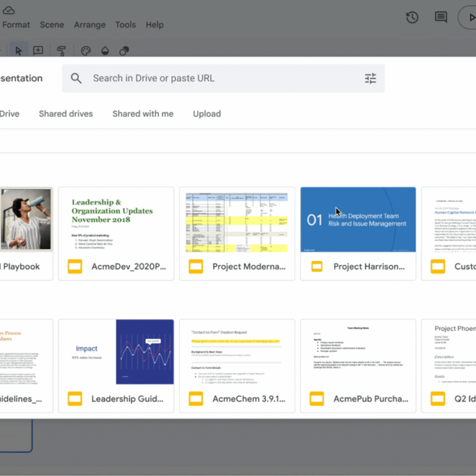Screen dimensions: 476x476
Task: Open the comments panel
Action: pyautogui.click(x=440, y=17)
